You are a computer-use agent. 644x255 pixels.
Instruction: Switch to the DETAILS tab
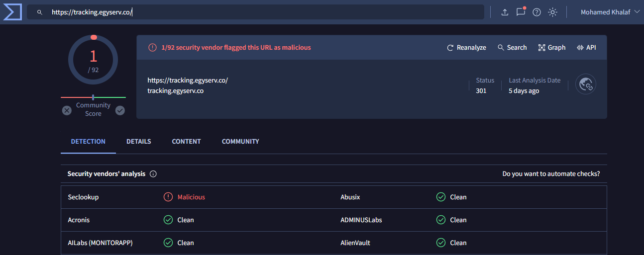(x=139, y=142)
